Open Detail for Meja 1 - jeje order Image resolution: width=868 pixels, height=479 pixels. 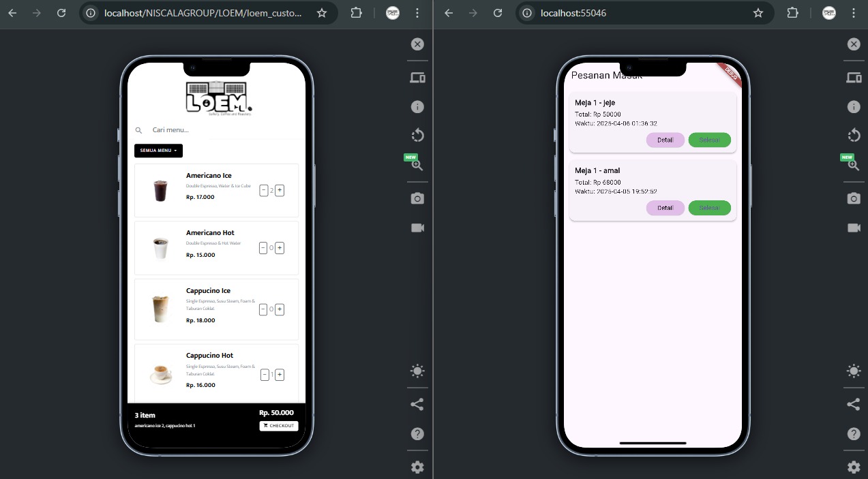coord(665,140)
